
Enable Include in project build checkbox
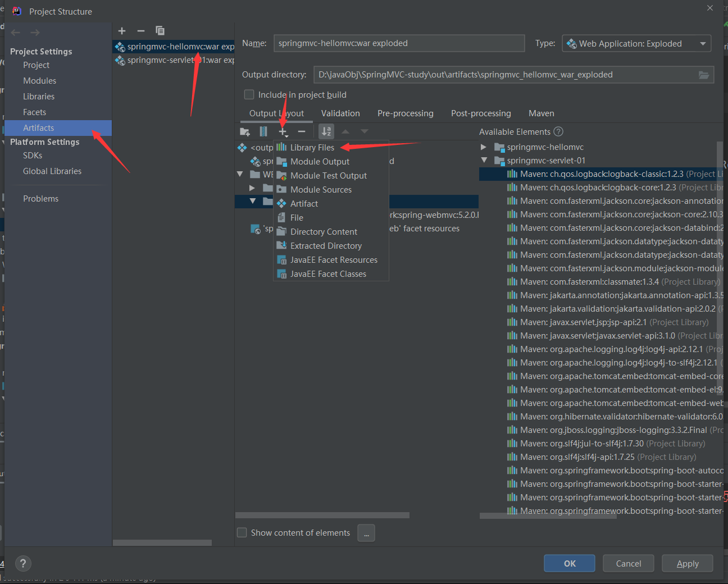pos(249,94)
